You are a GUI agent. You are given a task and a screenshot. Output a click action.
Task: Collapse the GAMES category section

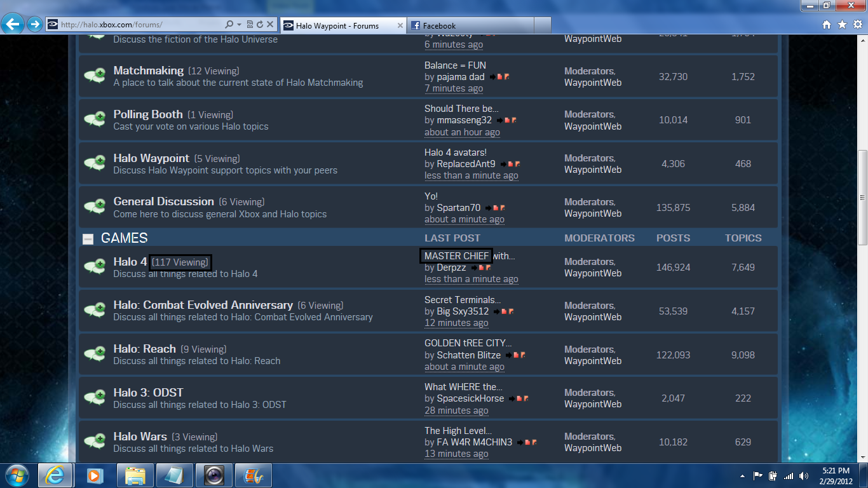pos(88,239)
